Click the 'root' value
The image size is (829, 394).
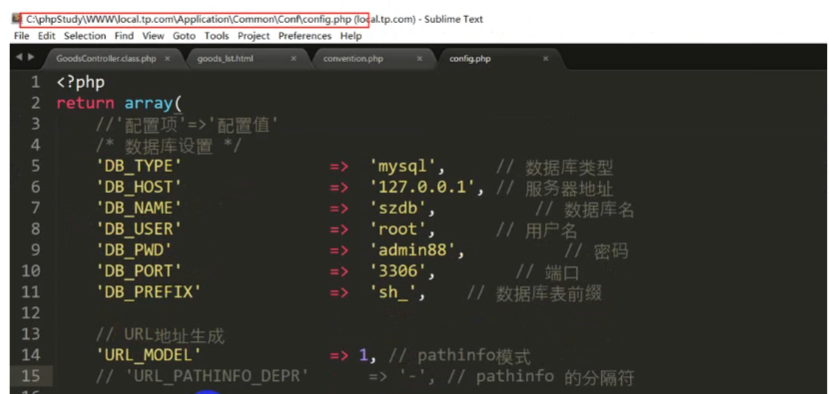coord(399,230)
